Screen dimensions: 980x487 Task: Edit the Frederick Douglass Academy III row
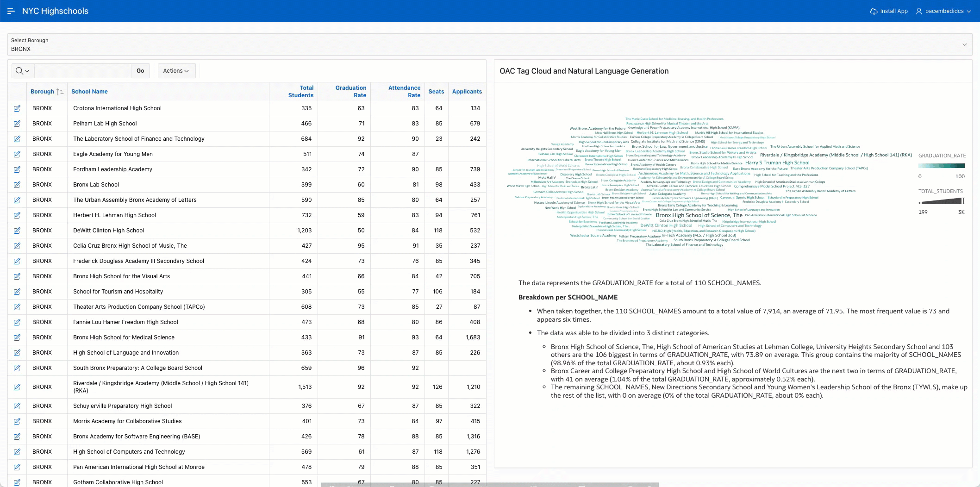click(17, 261)
